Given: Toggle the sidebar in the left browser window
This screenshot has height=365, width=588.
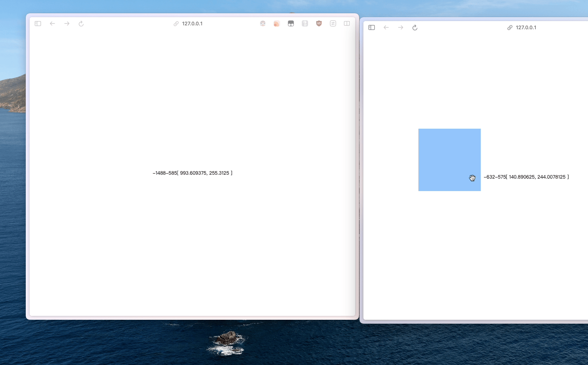Looking at the screenshot, I should (x=38, y=24).
